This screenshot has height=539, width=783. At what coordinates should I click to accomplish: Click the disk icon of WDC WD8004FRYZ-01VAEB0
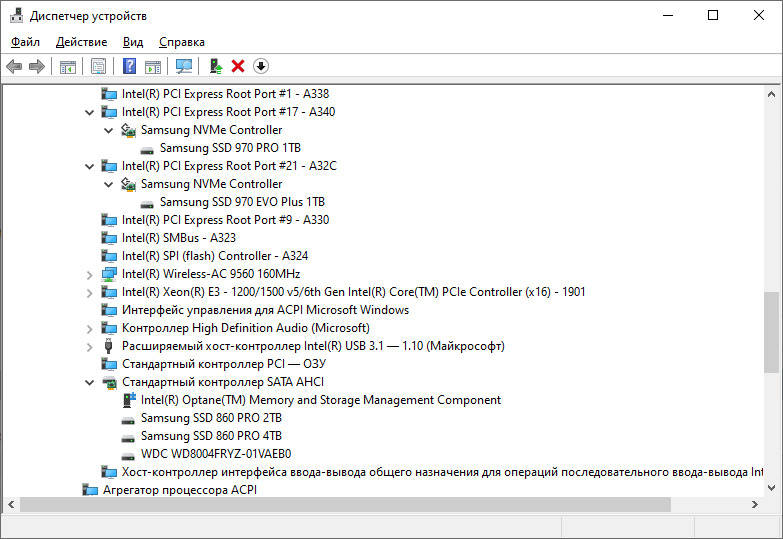(x=128, y=455)
